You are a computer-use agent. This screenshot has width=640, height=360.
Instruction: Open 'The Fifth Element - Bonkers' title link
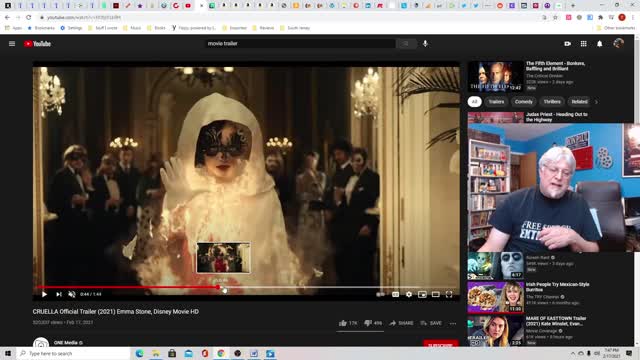click(x=556, y=66)
